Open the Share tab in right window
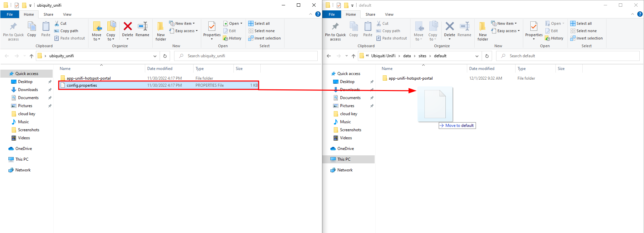This screenshot has width=644, height=233. coord(370,14)
